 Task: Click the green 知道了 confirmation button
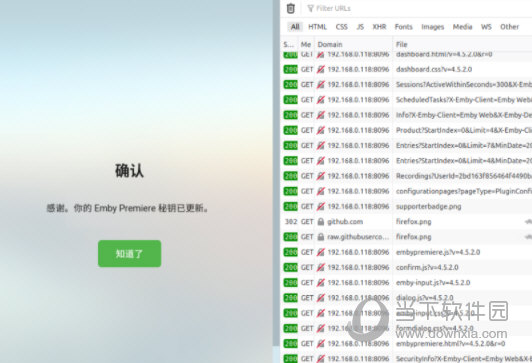point(130,253)
